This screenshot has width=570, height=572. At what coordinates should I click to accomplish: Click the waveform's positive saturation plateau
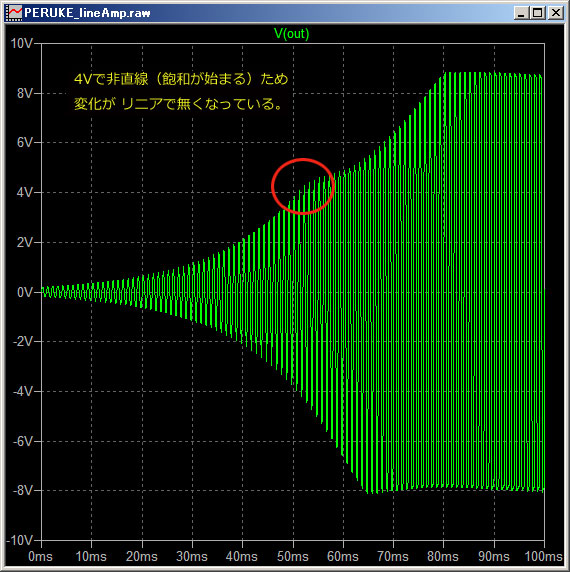coord(492,75)
